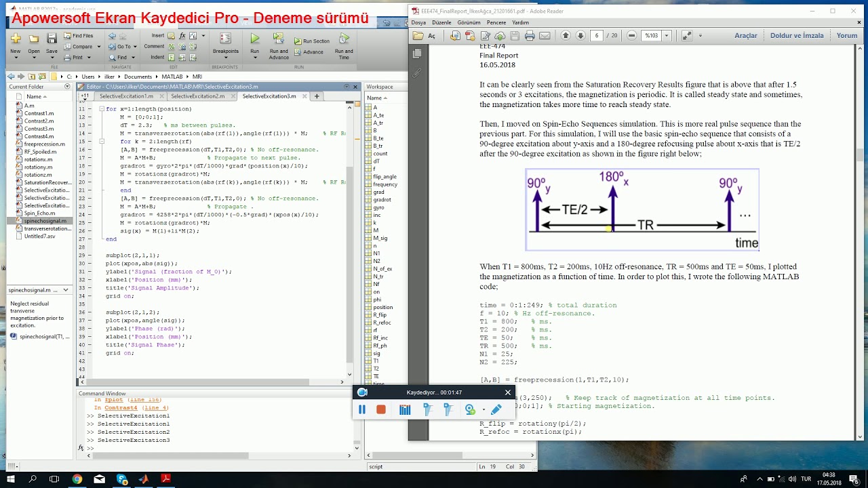The image size is (868, 488).
Task: Click the fit-page expand icon in Reader
Action: (686, 36)
